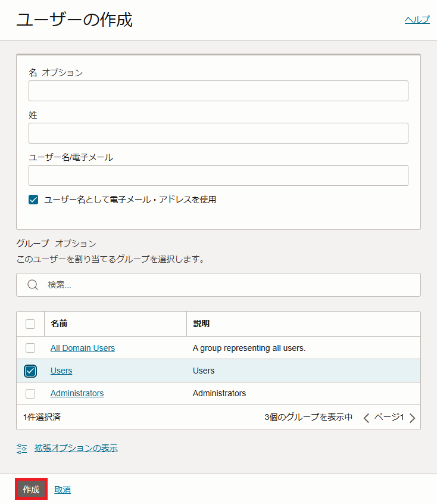Viewport: 437px width, 504px height.
Task: Focus the group 検索 search box
Action: click(218, 285)
